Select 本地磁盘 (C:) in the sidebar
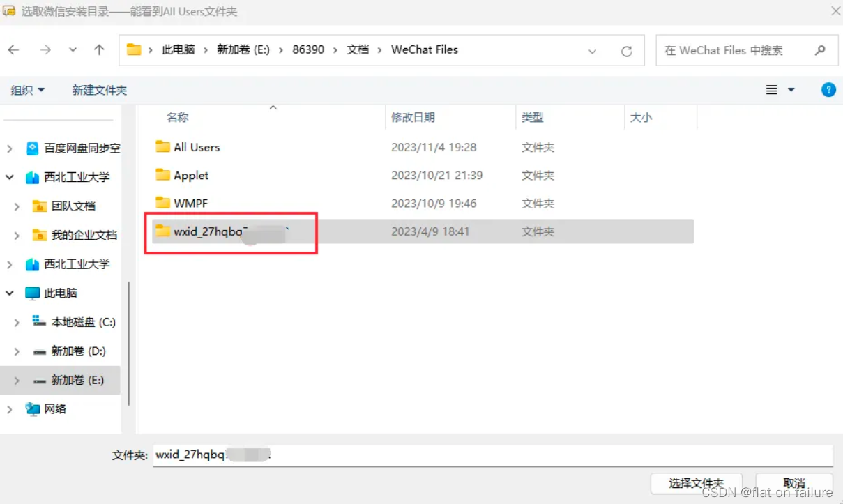This screenshot has width=843, height=504. pos(84,322)
